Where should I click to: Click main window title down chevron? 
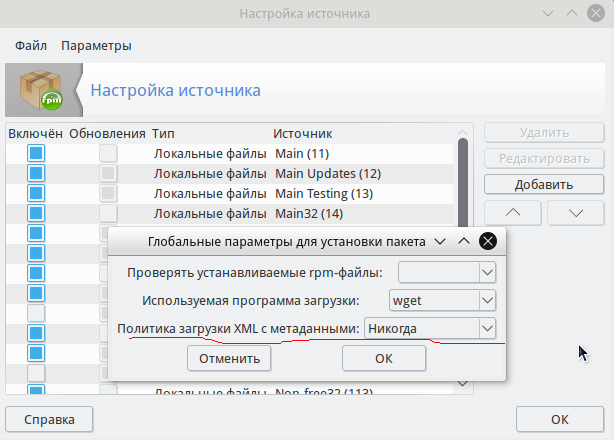pos(548,13)
